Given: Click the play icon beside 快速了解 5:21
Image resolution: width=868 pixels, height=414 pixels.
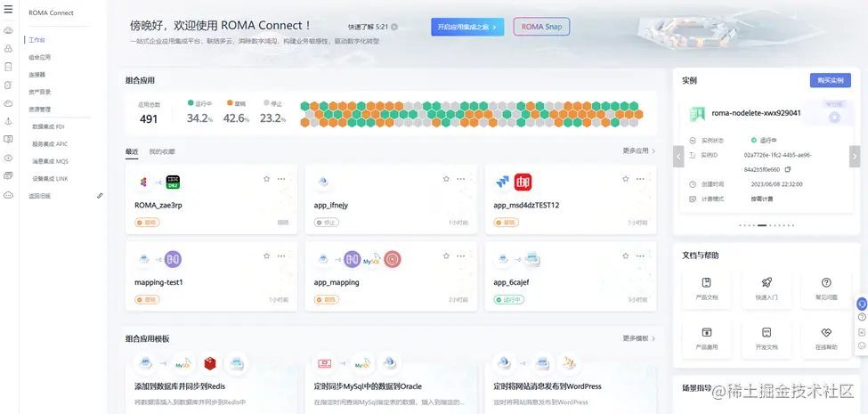Looking at the screenshot, I should [394, 27].
